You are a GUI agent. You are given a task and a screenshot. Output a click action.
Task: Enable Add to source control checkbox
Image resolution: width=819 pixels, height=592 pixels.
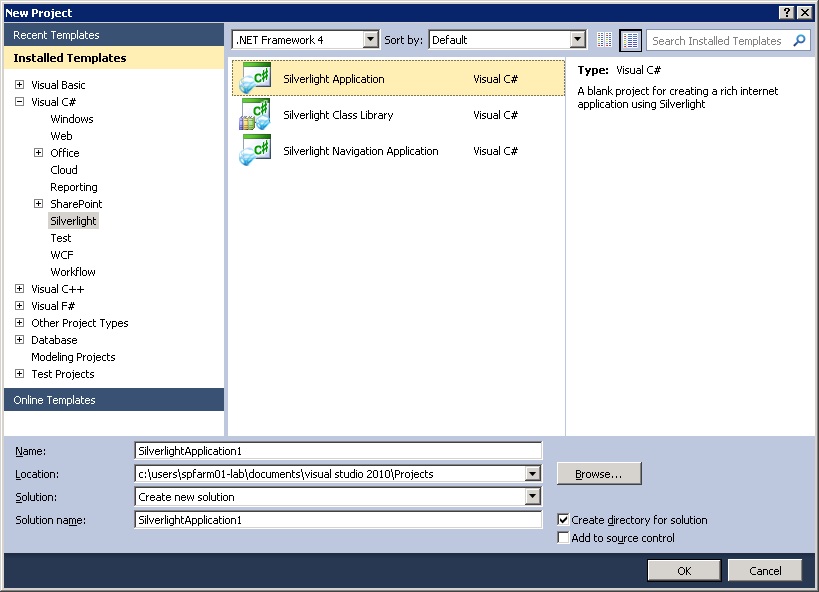563,537
